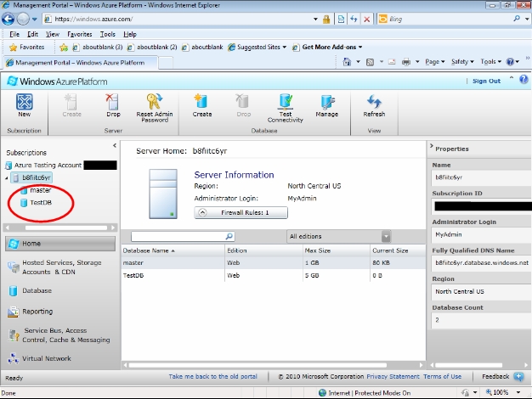Viewport: 532px width, 399px height.
Task: Click the search magnifier in database filter
Action: [229, 236]
